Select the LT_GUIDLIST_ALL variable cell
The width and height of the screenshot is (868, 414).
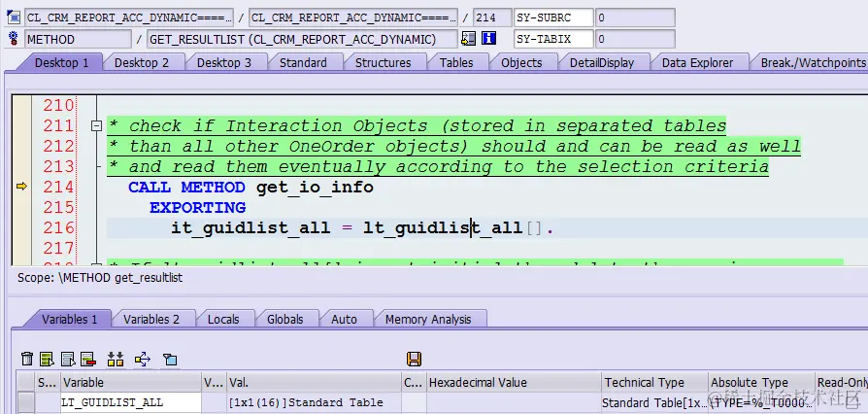coord(131,402)
